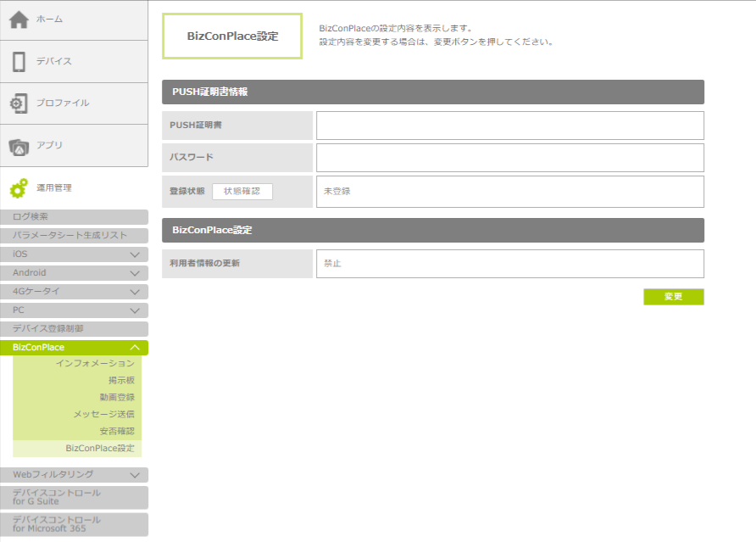Expand the iOS menu section

pyautogui.click(x=134, y=254)
